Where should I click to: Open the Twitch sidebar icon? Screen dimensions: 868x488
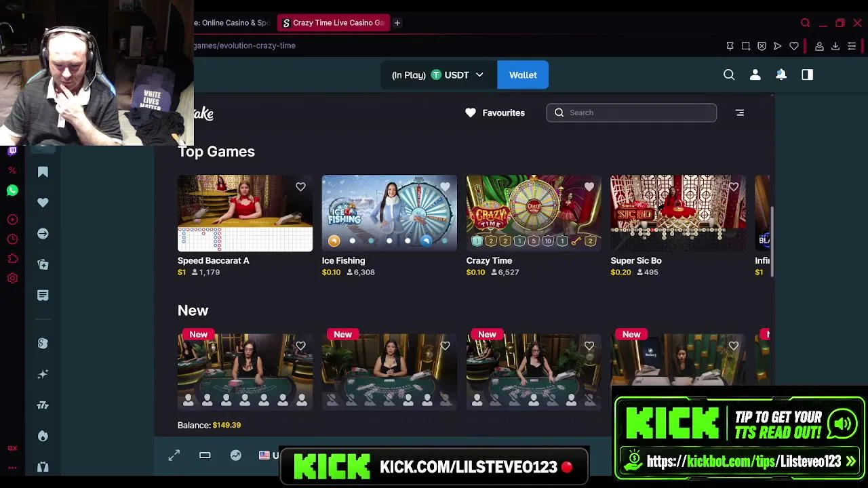[x=12, y=151]
